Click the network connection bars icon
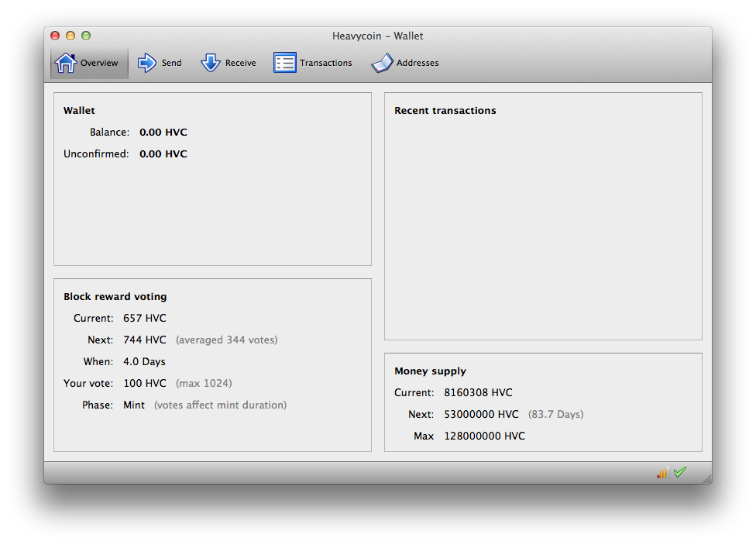Image resolution: width=756 pixels, height=545 pixels. (x=662, y=473)
